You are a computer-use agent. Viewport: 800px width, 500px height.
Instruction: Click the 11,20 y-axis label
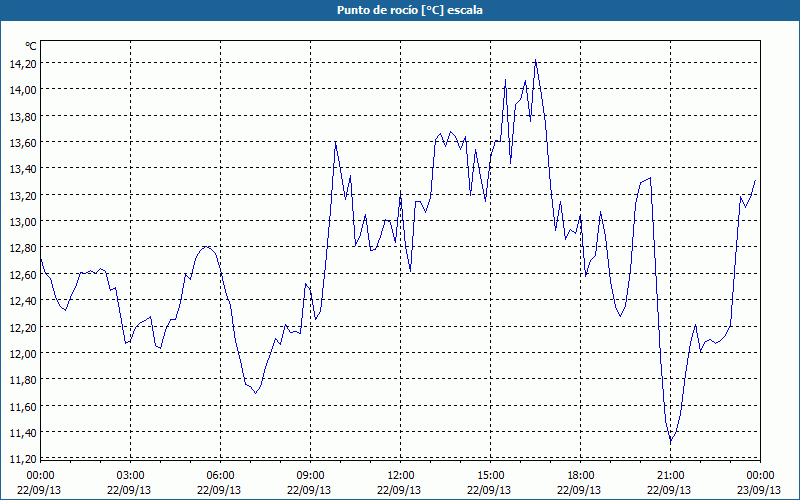point(22,459)
